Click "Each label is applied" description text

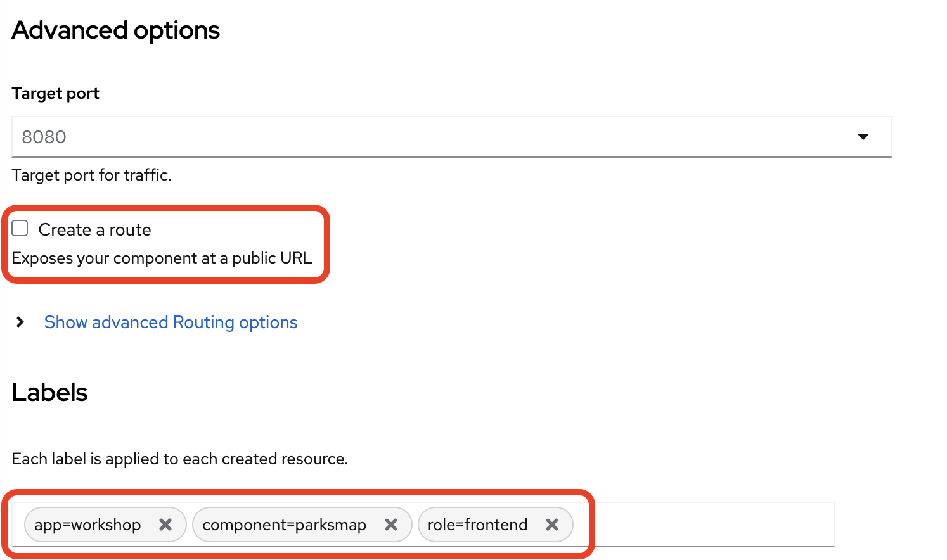coord(179,459)
